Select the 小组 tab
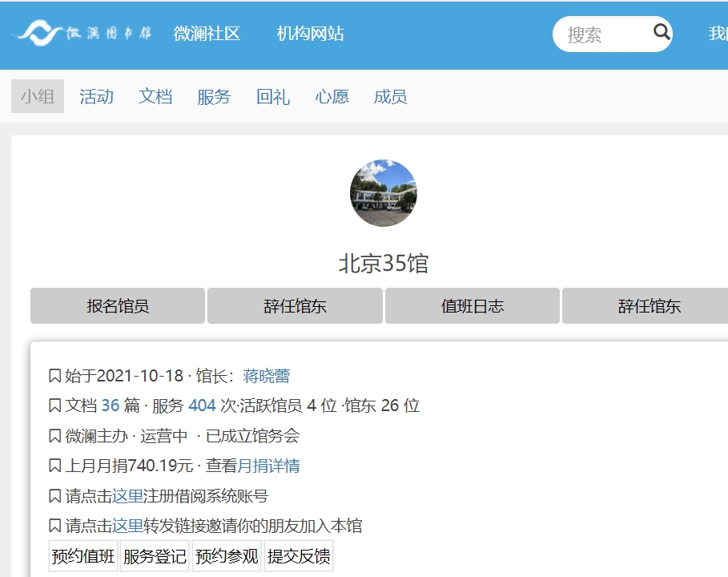728x577 pixels. (38, 97)
